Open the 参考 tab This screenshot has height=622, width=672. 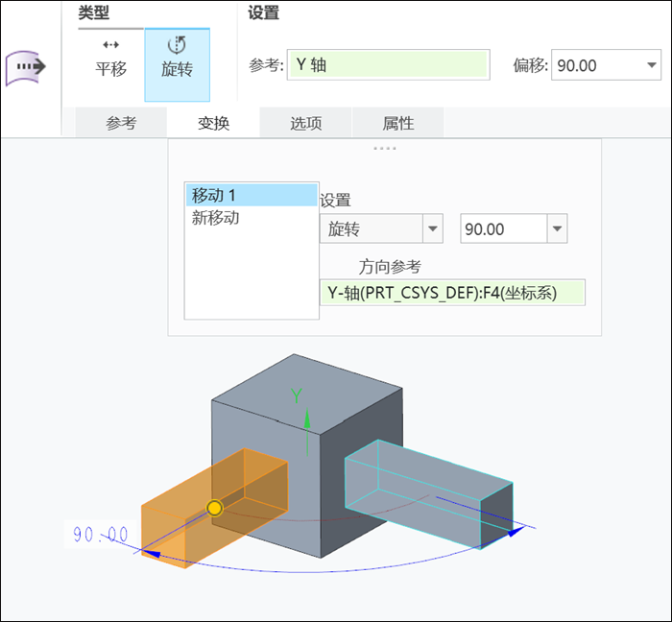121,124
